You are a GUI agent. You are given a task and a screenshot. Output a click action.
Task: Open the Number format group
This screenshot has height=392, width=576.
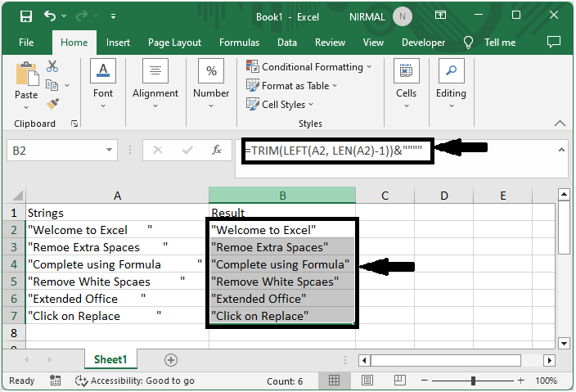211,83
